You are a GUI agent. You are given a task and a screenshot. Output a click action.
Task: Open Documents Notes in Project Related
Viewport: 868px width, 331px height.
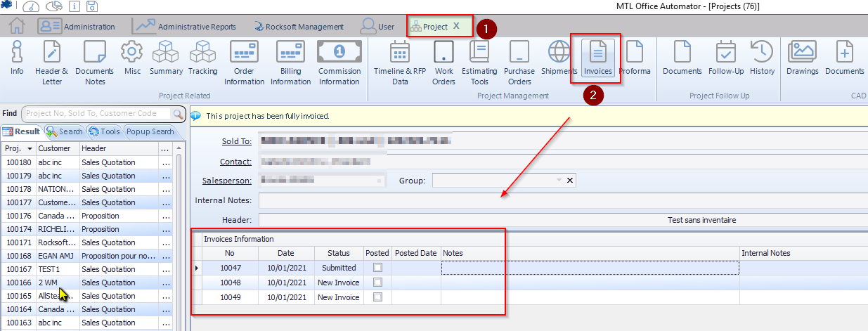(x=94, y=63)
